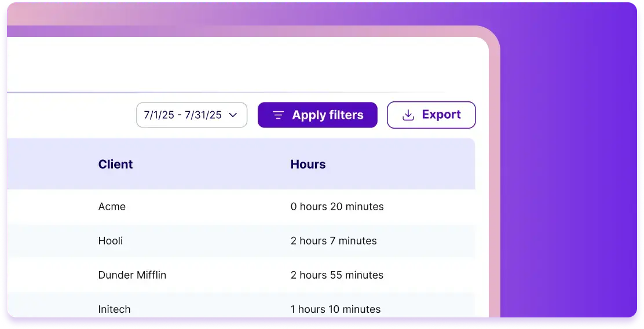644x329 pixels.
Task: Select the 1 hours 10 minutes cell
Action: (336, 309)
